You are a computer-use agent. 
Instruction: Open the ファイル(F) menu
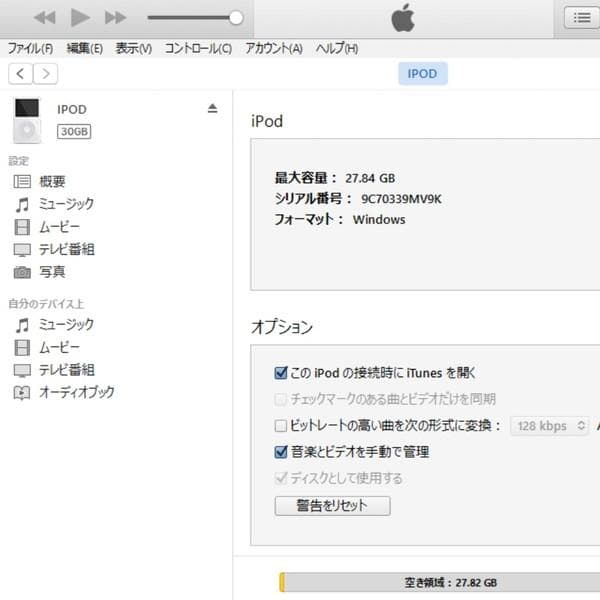click(x=31, y=49)
